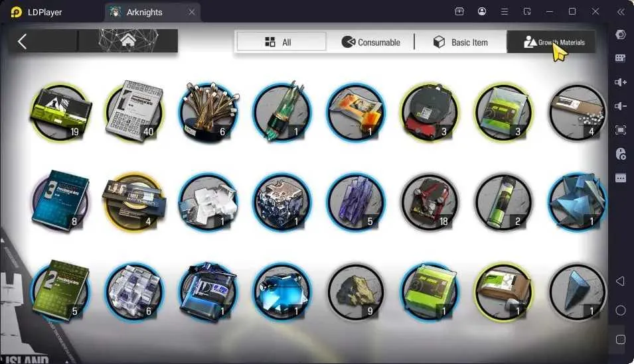The height and width of the screenshot is (364, 634).
Task: Decrease volume in the sidebar
Action: coord(620,106)
